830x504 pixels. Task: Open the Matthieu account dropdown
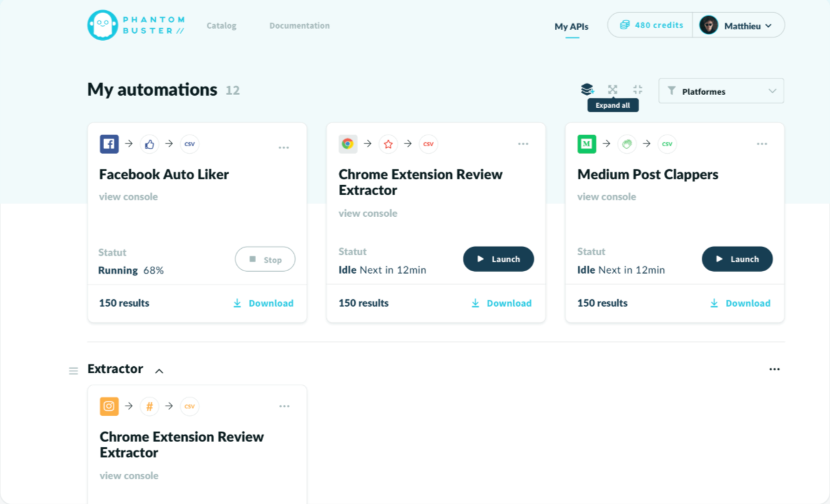click(739, 26)
